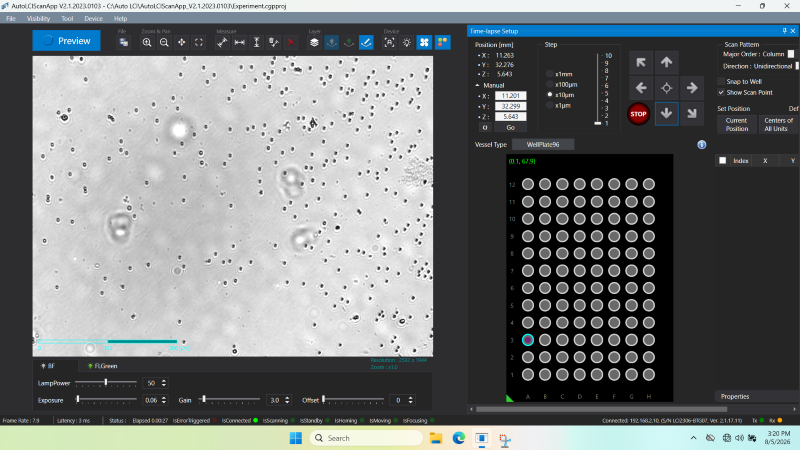Click the Centers of All Units button
This screenshot has width=800, height=450.
tap(779, 124)
